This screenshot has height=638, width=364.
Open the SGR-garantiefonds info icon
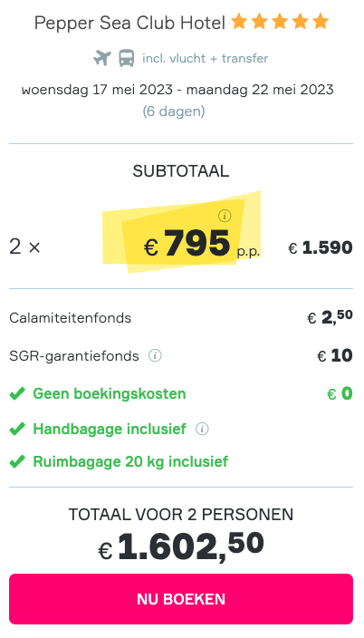click(x=155, y=355)
